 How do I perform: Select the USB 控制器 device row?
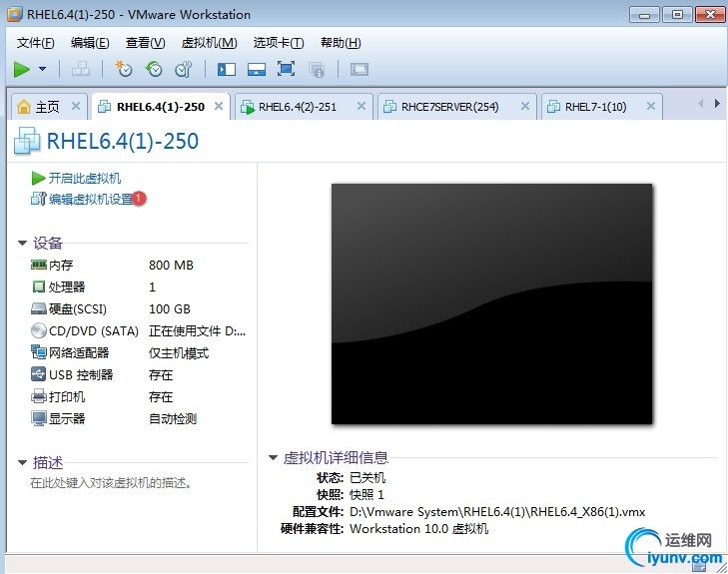[x=139, y=375]
